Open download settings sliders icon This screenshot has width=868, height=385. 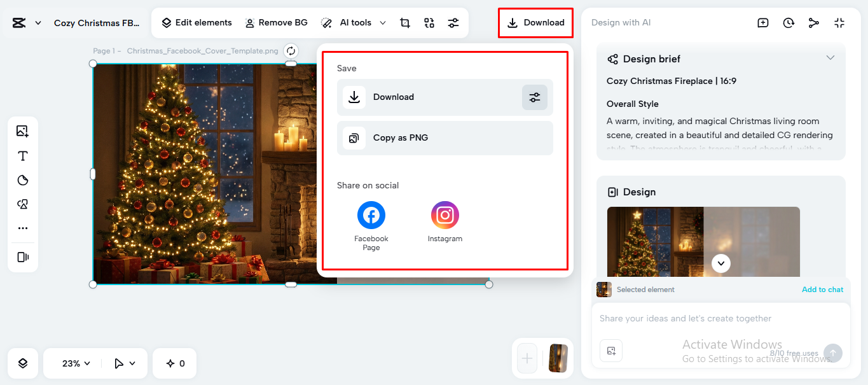[535, 97]
